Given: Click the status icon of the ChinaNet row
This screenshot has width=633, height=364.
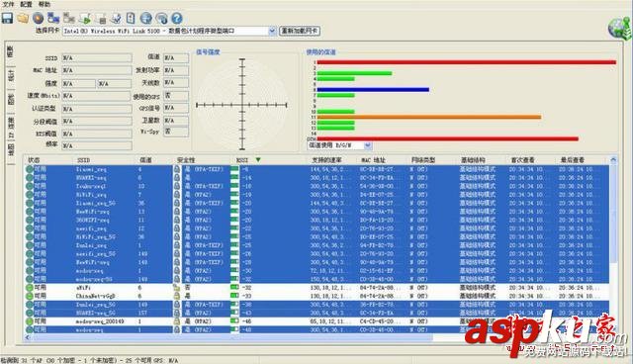Looking at the screenshot, I should [30, 296].
